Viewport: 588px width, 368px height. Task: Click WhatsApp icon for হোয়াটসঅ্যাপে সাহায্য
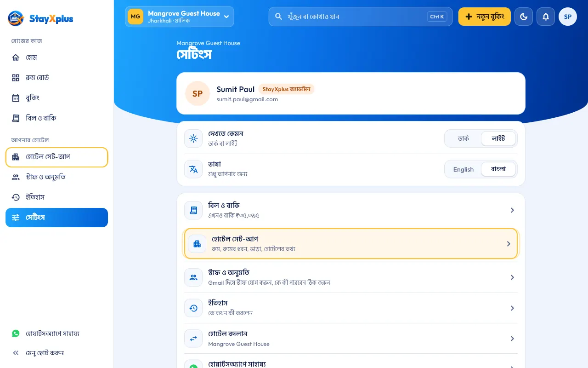tap(16, 333)
